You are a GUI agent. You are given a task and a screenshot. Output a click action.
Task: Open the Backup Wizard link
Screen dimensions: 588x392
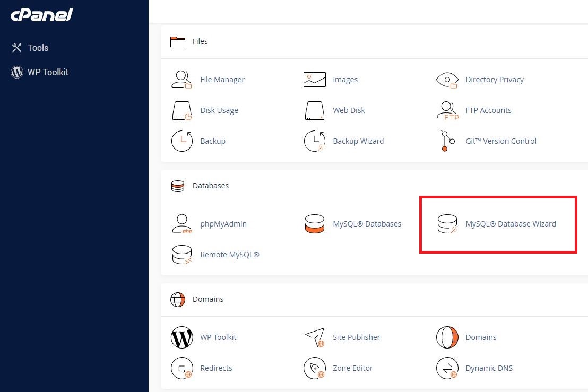pyautogui.click(x=358, y=141)
